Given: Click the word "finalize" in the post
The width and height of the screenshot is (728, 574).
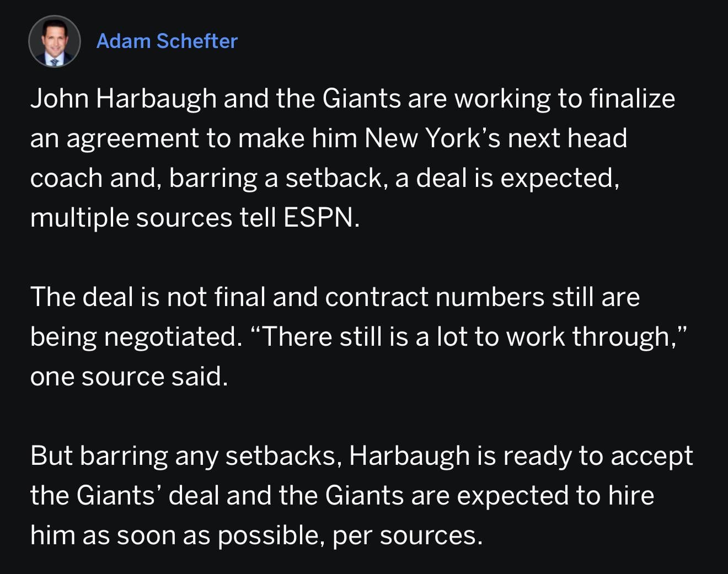Looking at the screenshot, I should [632, 99].
